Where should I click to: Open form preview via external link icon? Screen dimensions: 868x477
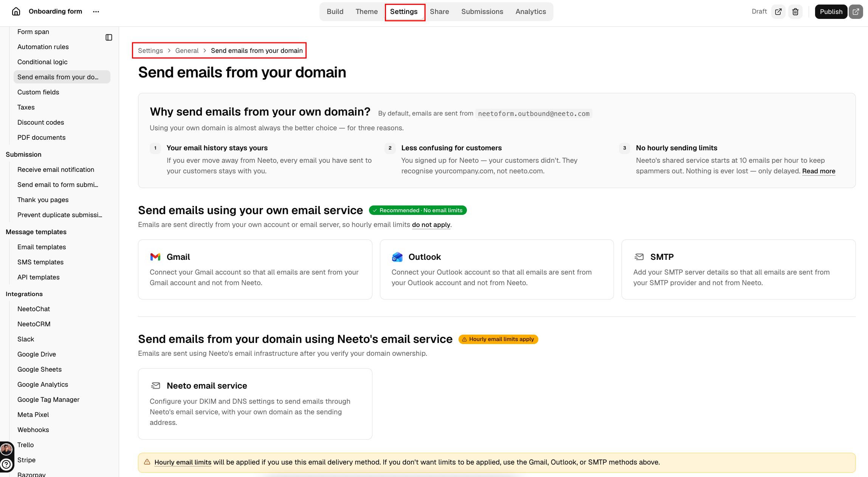[x=778, y=12]
